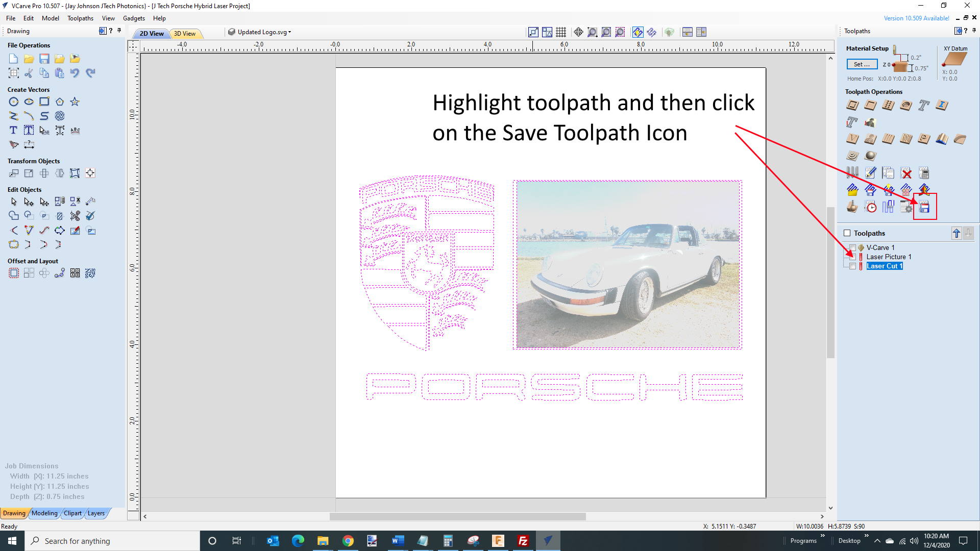Click the Delete Toolpath red X icon
This screenshot has width=980, height=551.
906,173
